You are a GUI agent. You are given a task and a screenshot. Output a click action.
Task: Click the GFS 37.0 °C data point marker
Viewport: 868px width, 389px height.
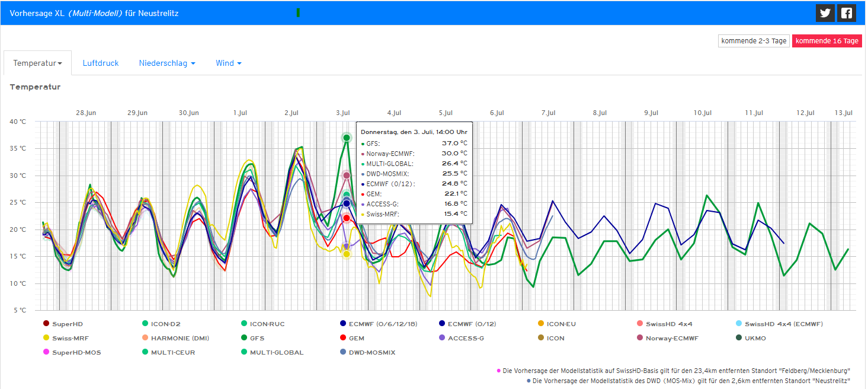tap(347, 138)
